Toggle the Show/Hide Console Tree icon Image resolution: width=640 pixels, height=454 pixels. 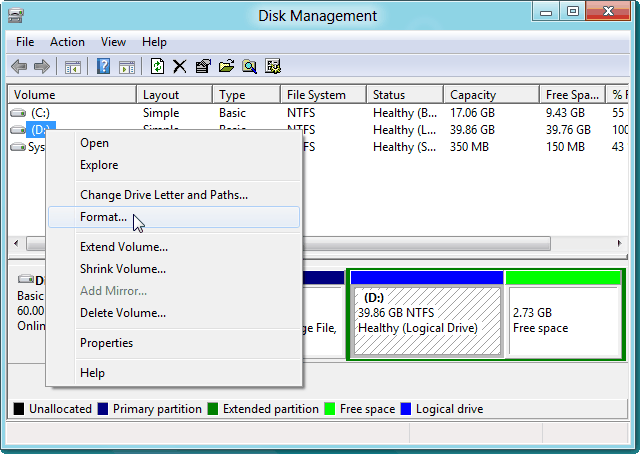point(73,67)
